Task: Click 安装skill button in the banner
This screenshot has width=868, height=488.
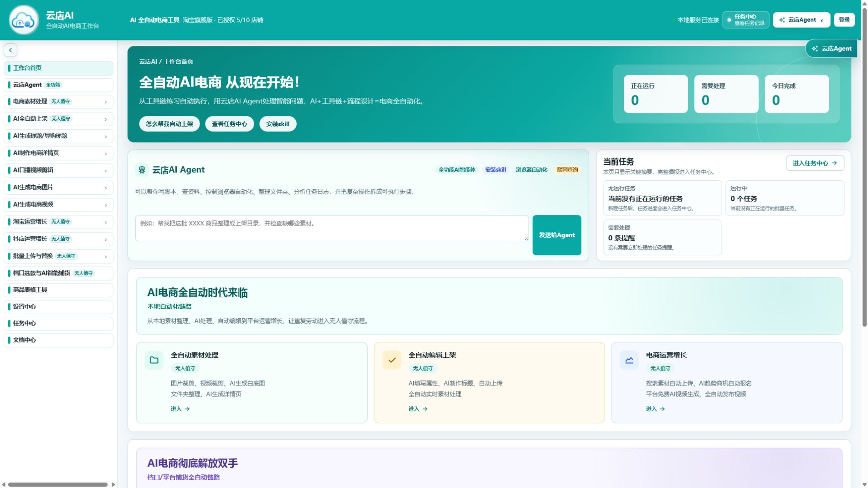Action: 278,124
